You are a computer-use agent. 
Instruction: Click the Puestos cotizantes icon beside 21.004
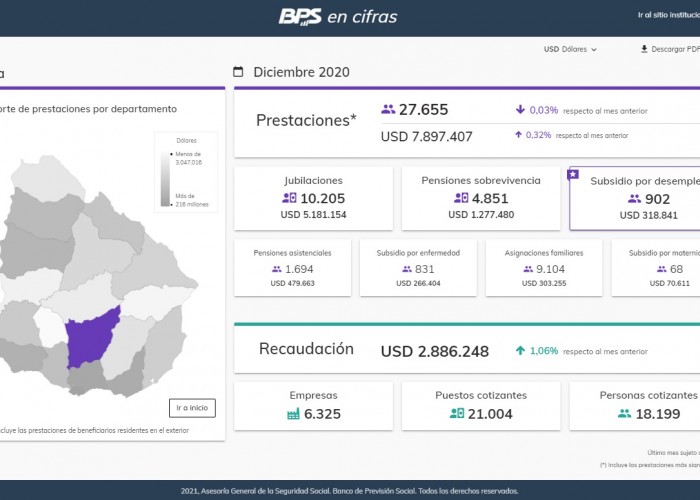456,413
